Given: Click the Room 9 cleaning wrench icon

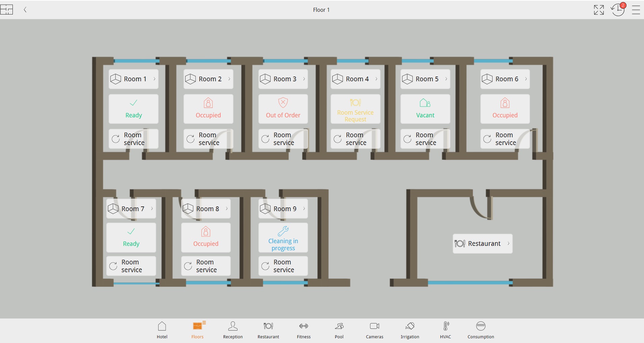Looking at the screenshot, I should click(283, 231).
